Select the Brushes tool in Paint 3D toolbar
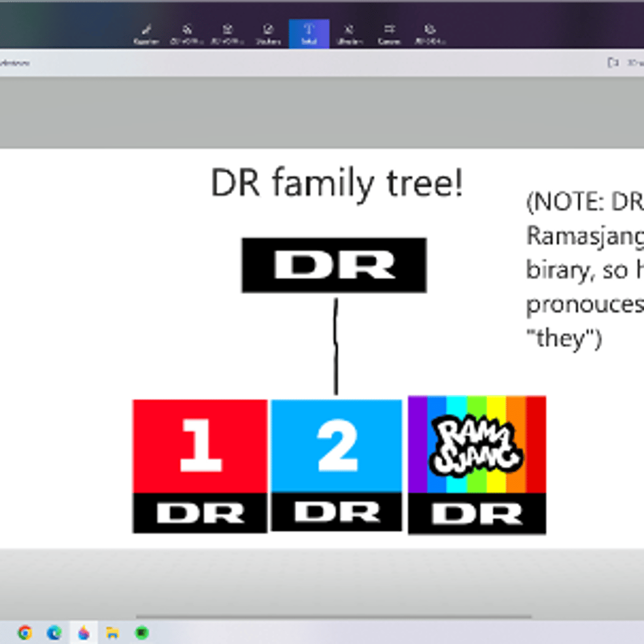This screenshot has height=644, width=644. click(146, 34)
